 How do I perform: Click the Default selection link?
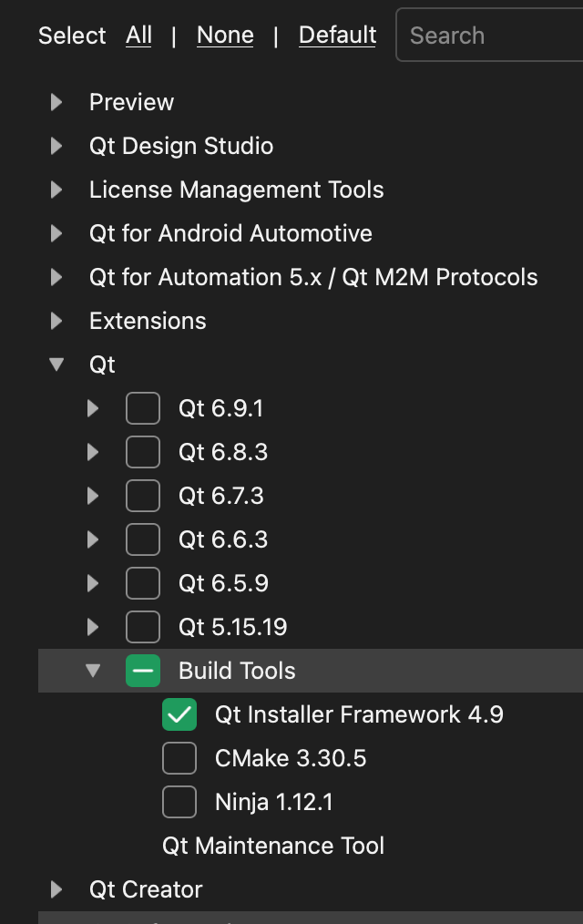click(x=337, y=36)
